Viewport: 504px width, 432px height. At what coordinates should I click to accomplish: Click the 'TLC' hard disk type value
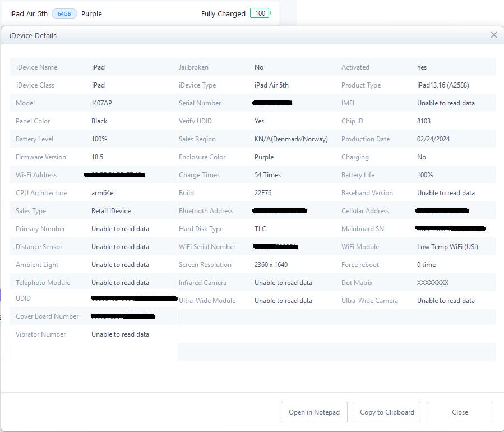[260, 229]
